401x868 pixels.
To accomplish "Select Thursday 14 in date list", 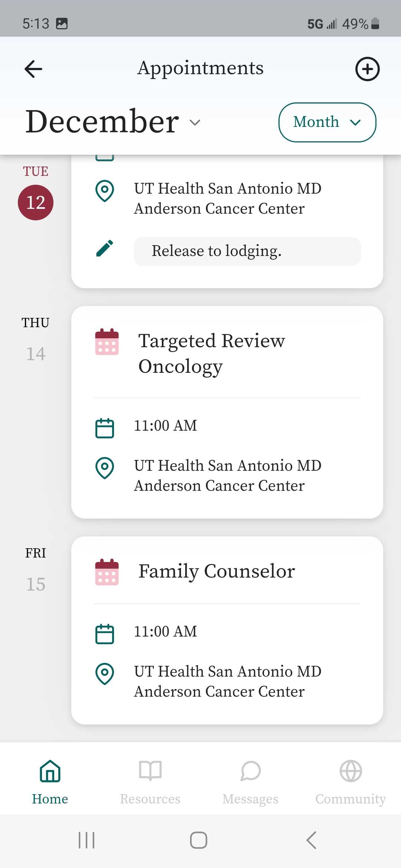I will (x=36, y=354).
